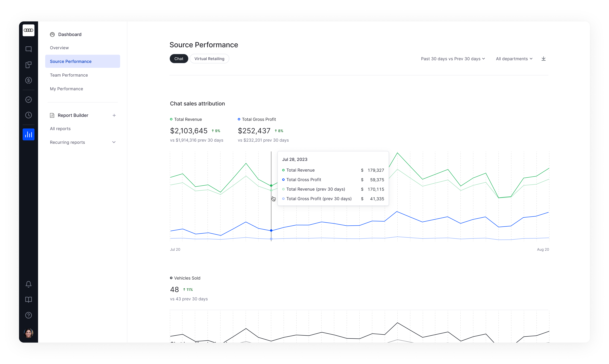Open All reports

(60, 129)
